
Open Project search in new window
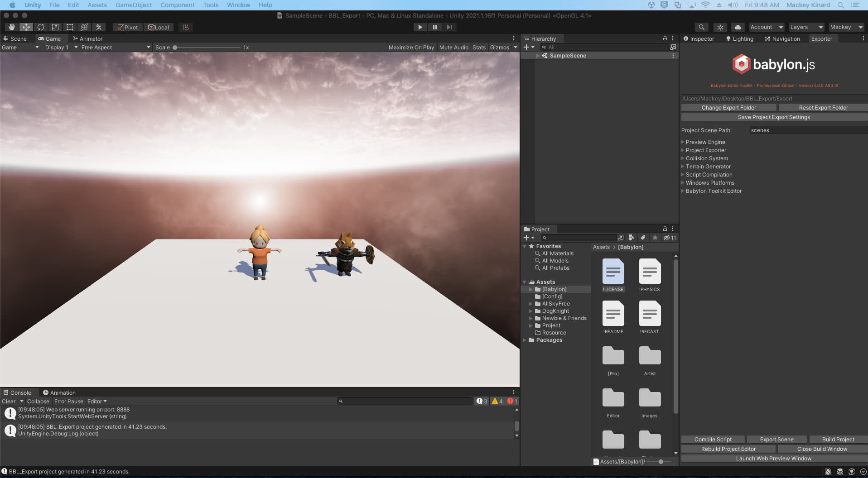[620, 238]
